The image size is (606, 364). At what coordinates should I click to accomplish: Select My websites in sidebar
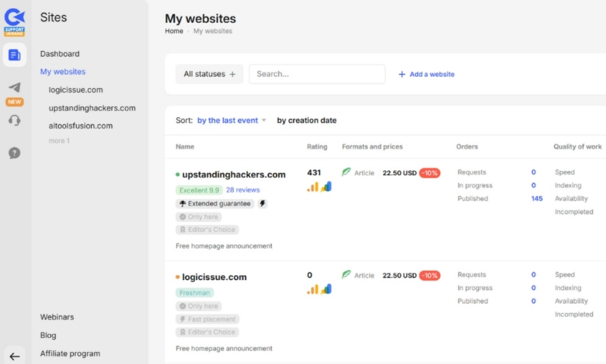tap(63, 71)
